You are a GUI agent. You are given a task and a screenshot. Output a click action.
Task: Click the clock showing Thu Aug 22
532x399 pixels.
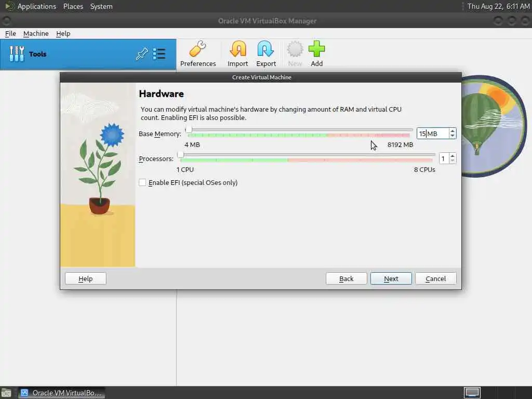coord(498,6)
